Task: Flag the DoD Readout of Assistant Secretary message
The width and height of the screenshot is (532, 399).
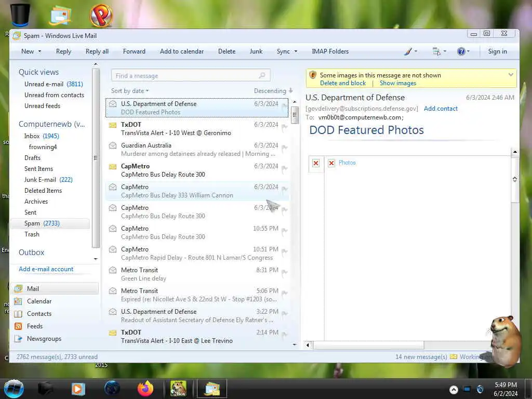Action: point(284,314)
